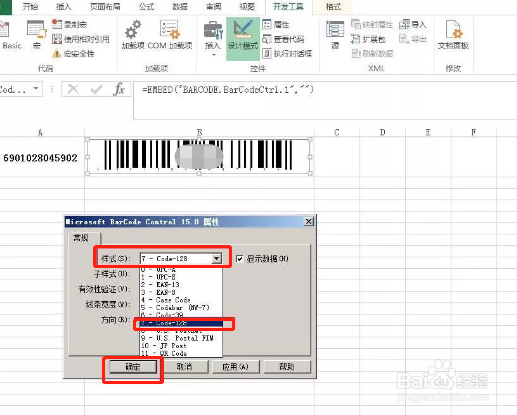Click the fx insert function icon
This screenshot has width=517, height=415.
[119, 89]
